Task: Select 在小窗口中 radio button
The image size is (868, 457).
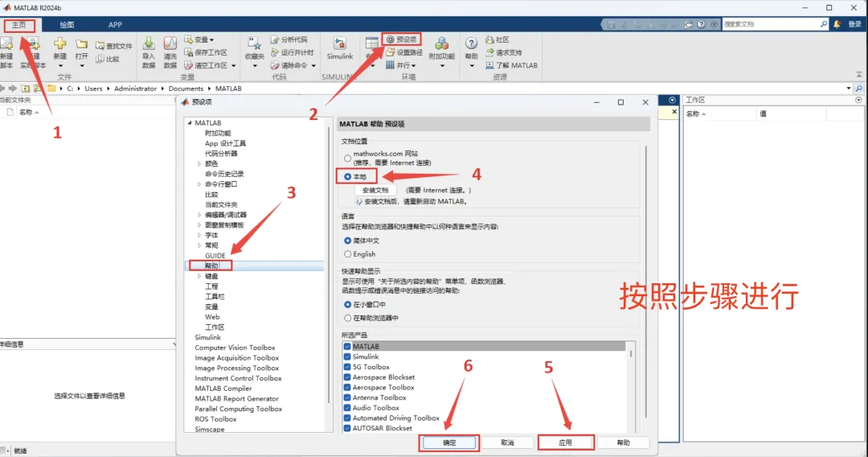Action: pos(348,305)
